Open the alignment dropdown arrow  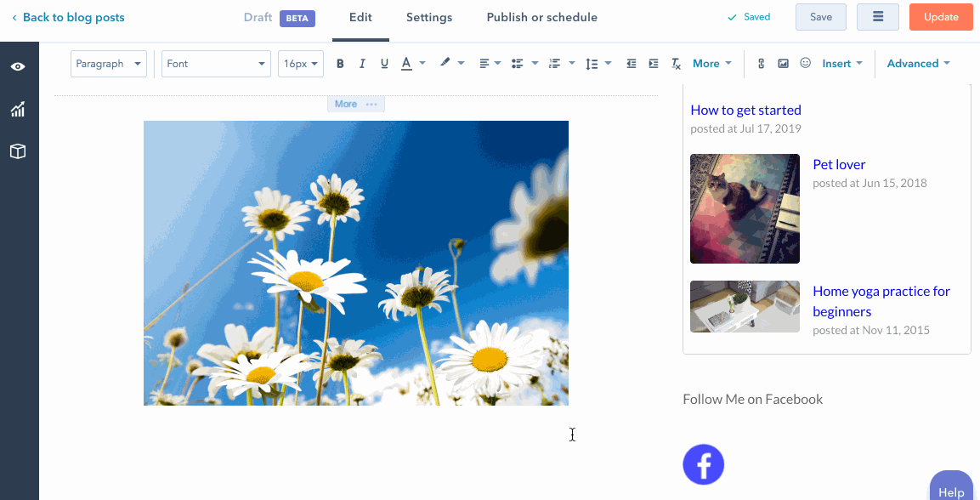coord(497,63)
